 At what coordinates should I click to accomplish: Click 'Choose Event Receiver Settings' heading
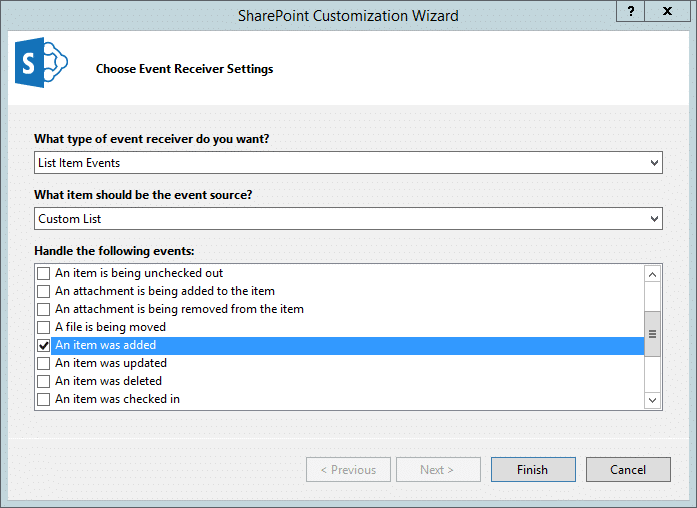point(184,69)
